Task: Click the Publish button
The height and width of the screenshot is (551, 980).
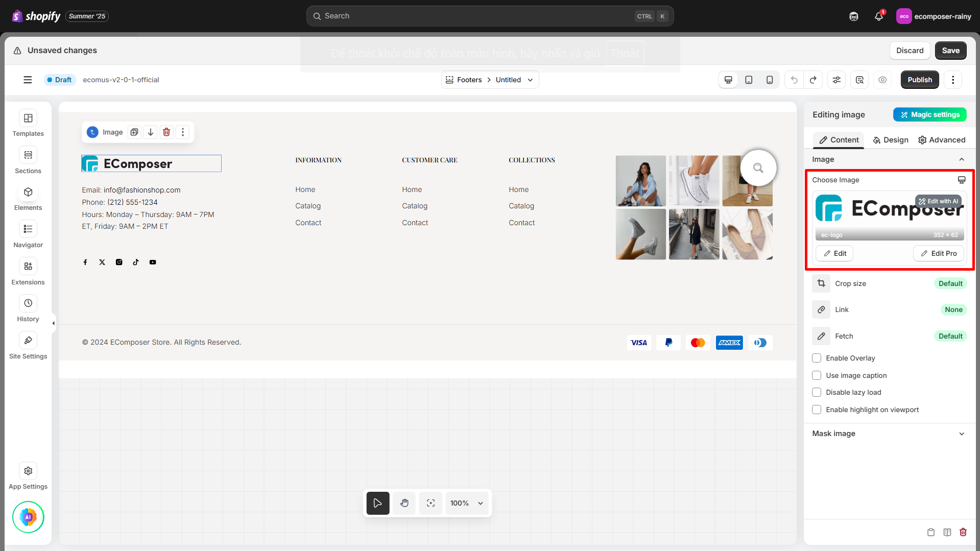Action: click(x=919, y=80)
